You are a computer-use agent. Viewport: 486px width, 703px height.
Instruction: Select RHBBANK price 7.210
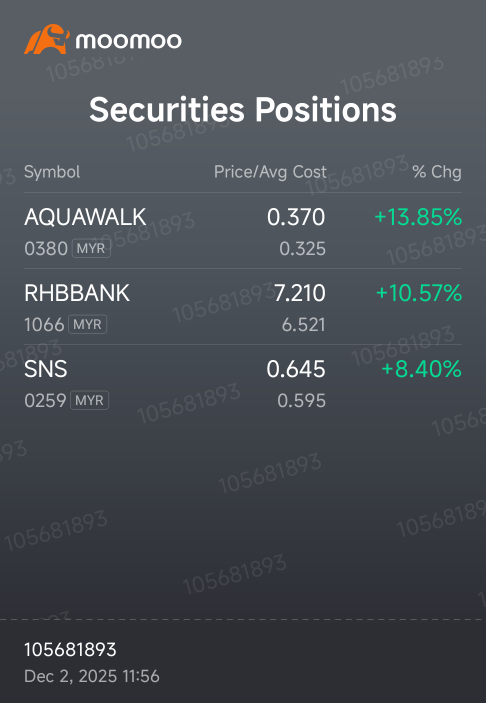[299, 293]
